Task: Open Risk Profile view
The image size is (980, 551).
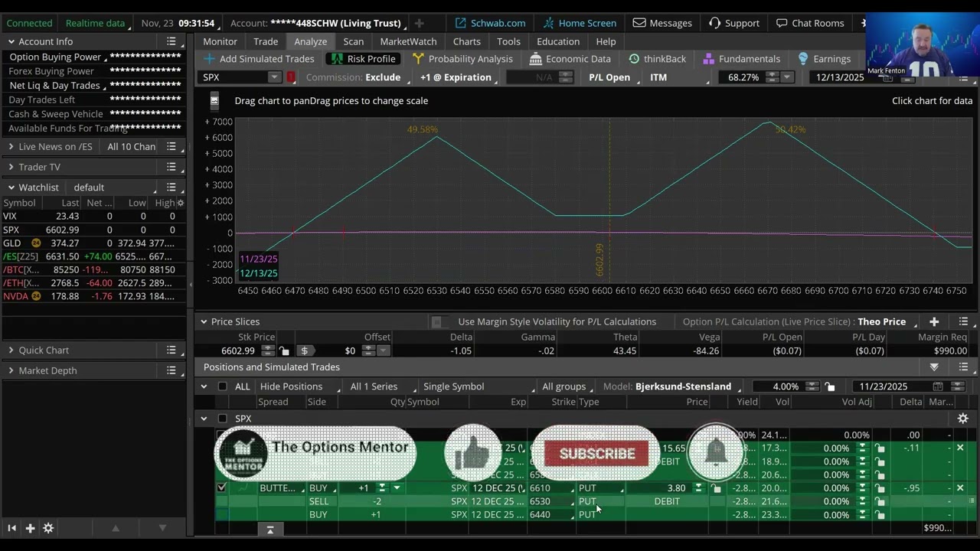Action: [x=363, y=59]
